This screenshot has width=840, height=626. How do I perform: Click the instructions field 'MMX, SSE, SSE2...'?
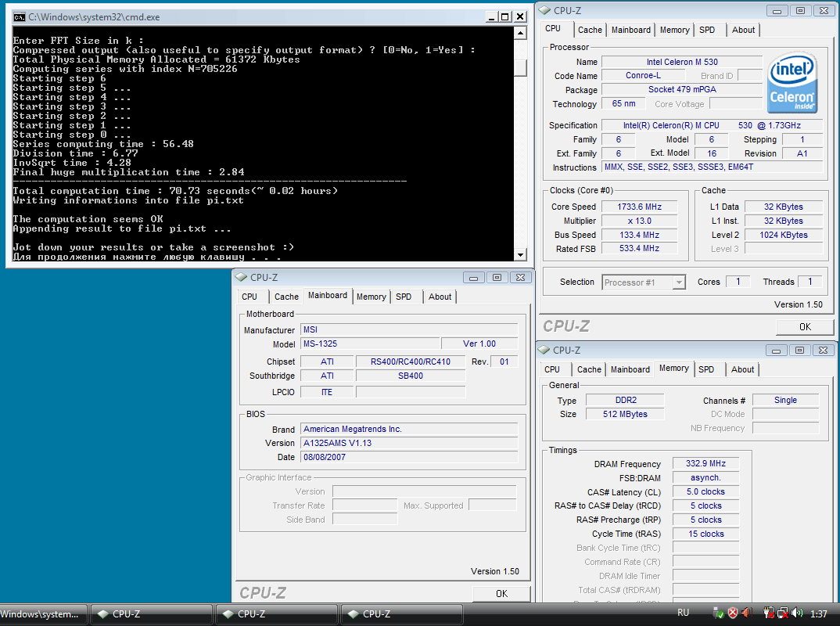coord(712,167)
